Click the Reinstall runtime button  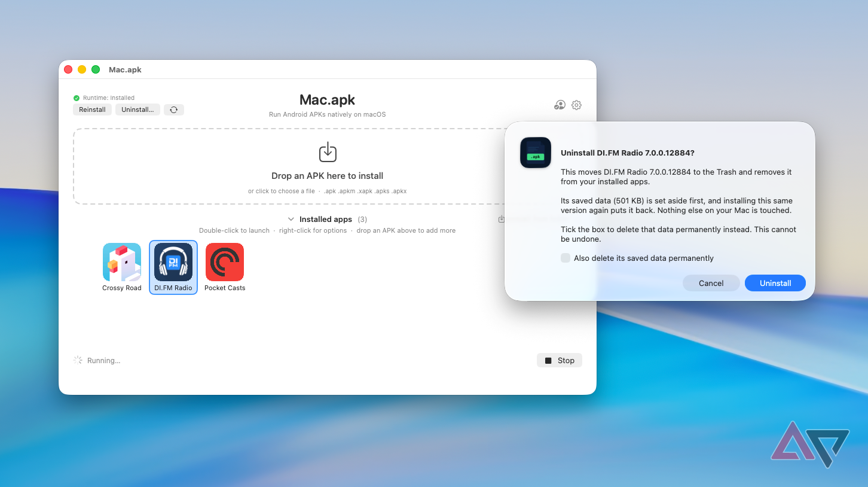pyautogui.click(x=92, y=109)
